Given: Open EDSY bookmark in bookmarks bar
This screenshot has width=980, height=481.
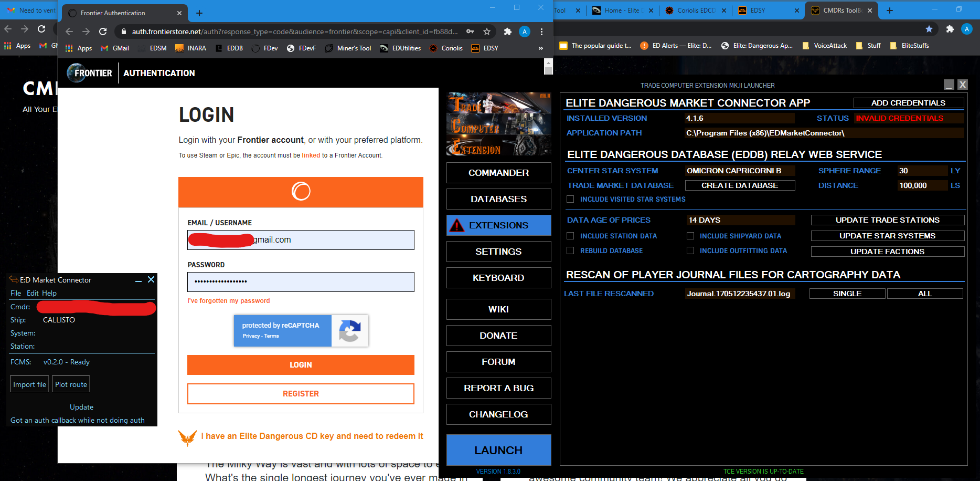Looking at the screenshot, I should click(x=485, y=48).
